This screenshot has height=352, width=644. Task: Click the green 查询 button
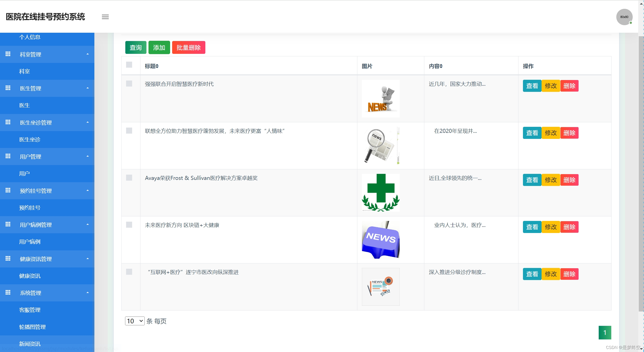pos(136,48)
